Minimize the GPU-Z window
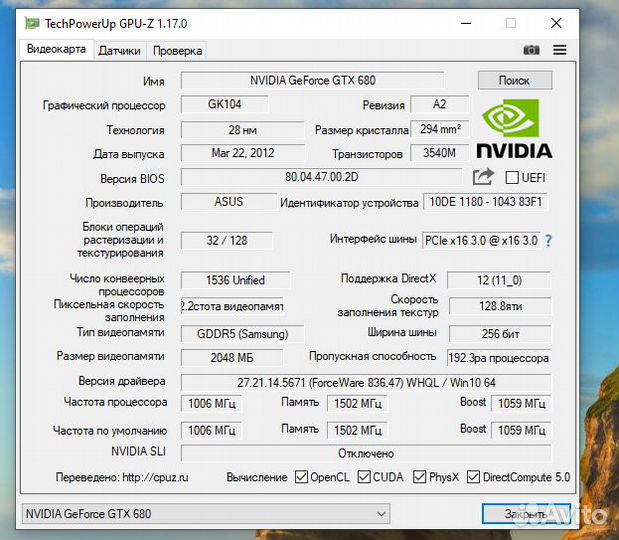 coord(466,23)
